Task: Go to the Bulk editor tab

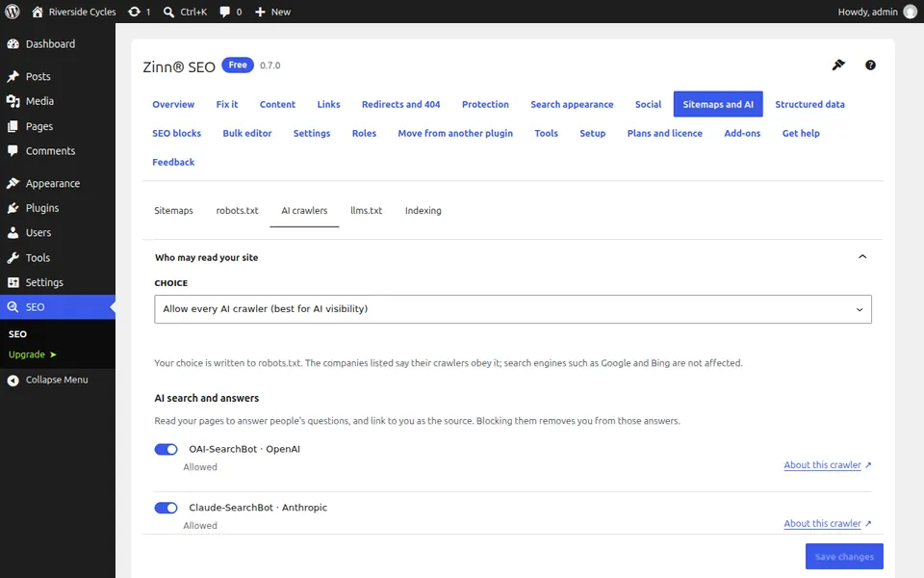Action: [247, 133]
